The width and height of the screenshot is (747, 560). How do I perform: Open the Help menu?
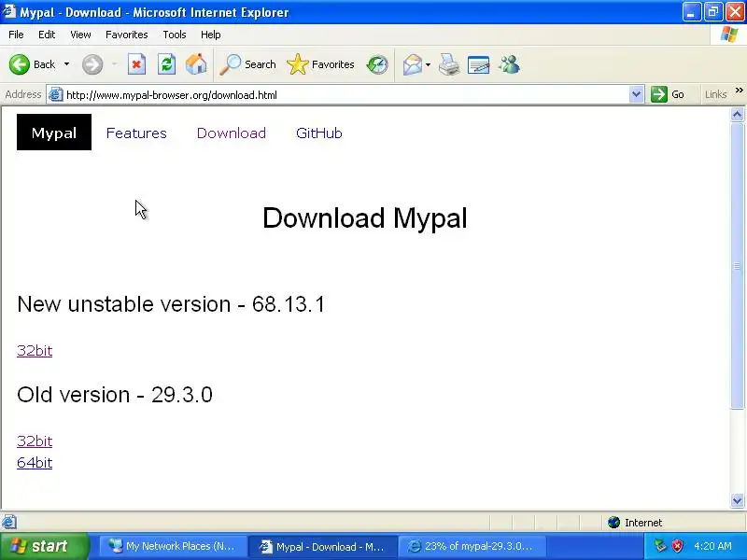(x=211, y=35)
